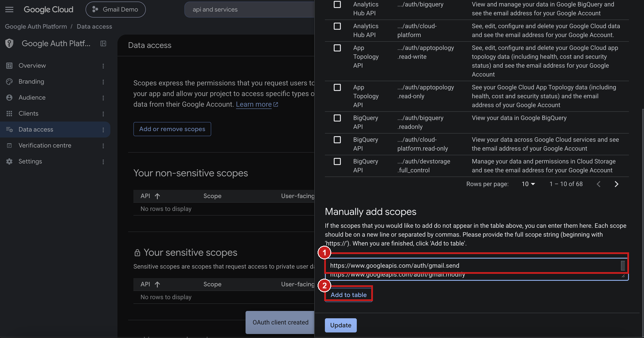Click the search box containing 'api and services'

coord(249,10)
